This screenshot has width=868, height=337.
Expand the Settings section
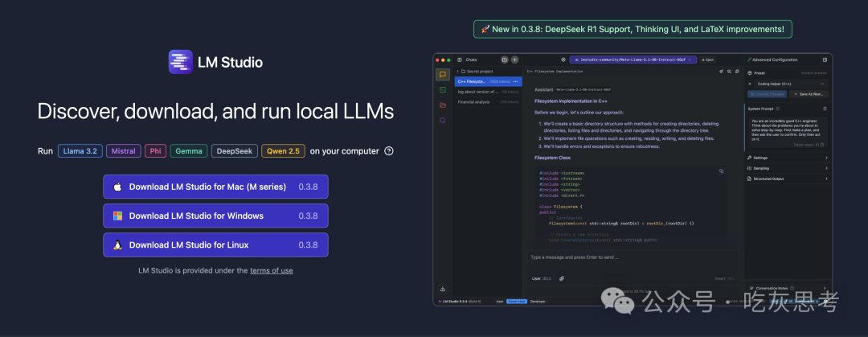pos(787,158)
